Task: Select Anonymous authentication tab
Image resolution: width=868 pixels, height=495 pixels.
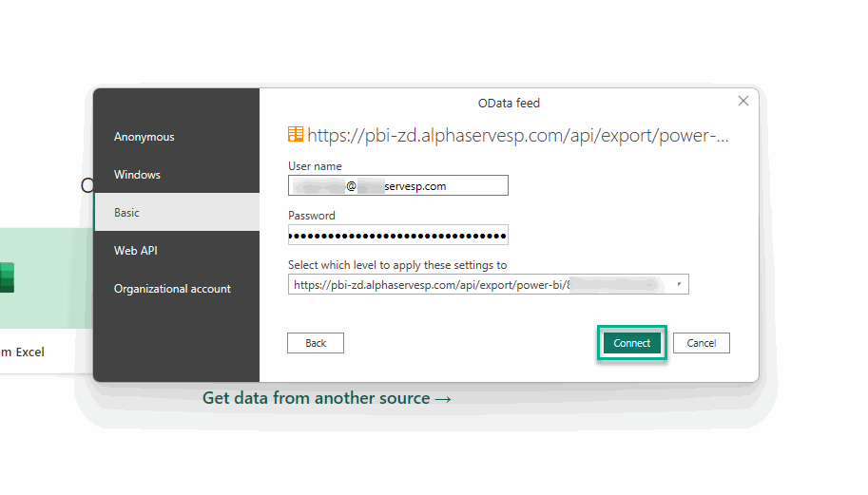Action: click(145, 137)
